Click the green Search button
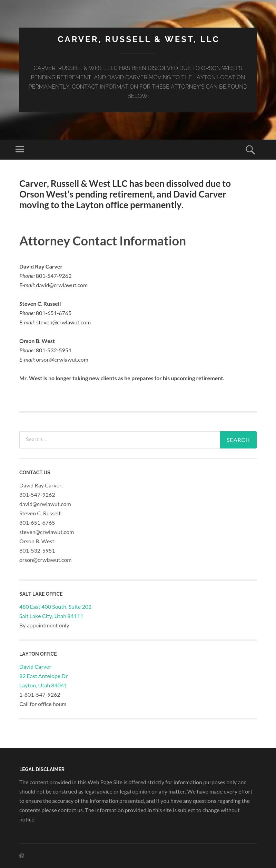The width and height of the screenshot is (276, 868). (238, 440)
